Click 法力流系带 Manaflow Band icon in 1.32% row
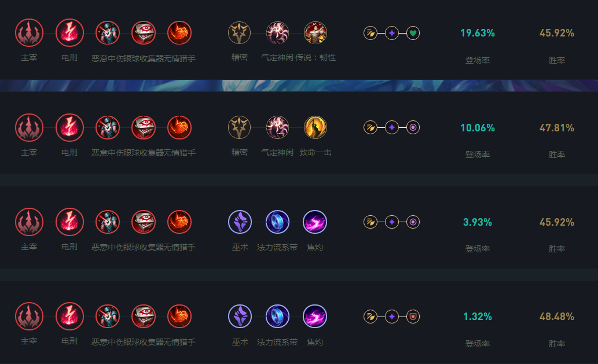 [x=277, y=317]
